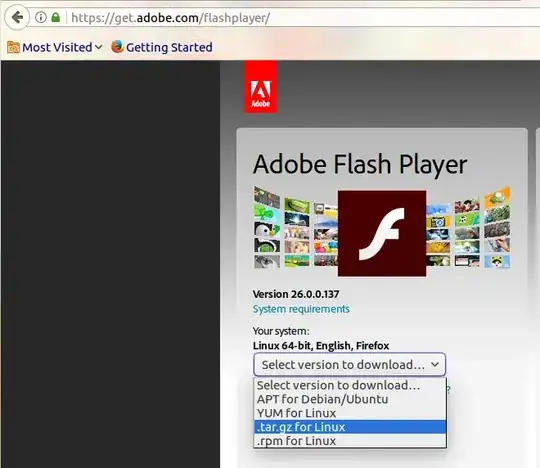Open the Getting Started bookmark
Image resolution: width=540 pixels, height=468 pixels.
tap(169, 47)
